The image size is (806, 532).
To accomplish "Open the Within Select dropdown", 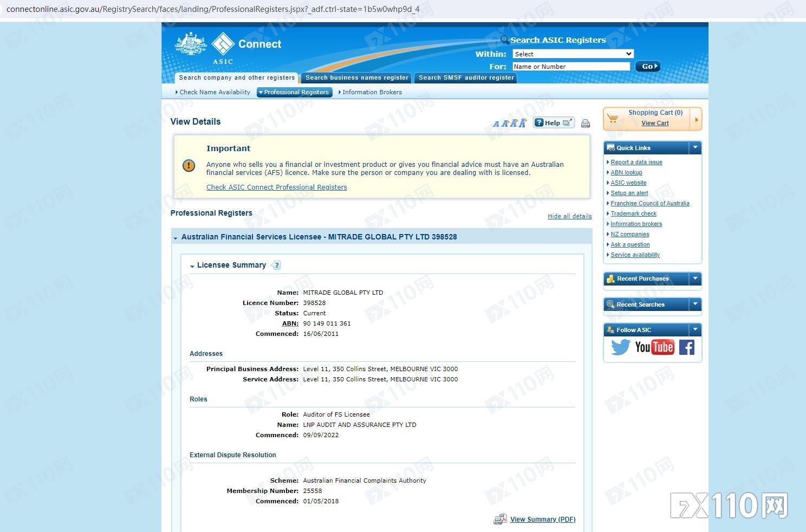I will coord(573,54).
